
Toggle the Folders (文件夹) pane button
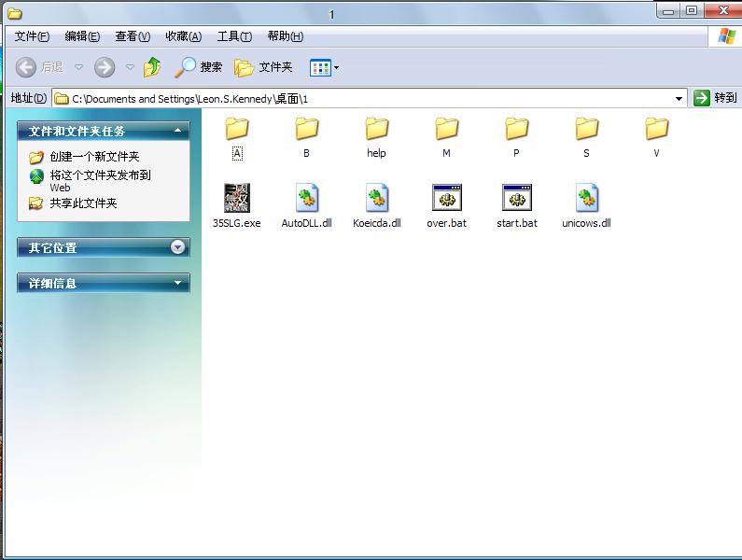click(x=264, y=67)
